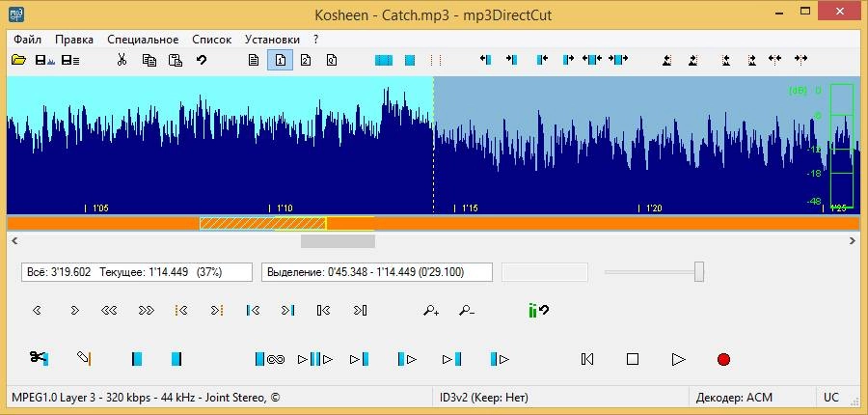Play around the cut (two triangles icon)
The image size is (868, 415).
point(315,359)
